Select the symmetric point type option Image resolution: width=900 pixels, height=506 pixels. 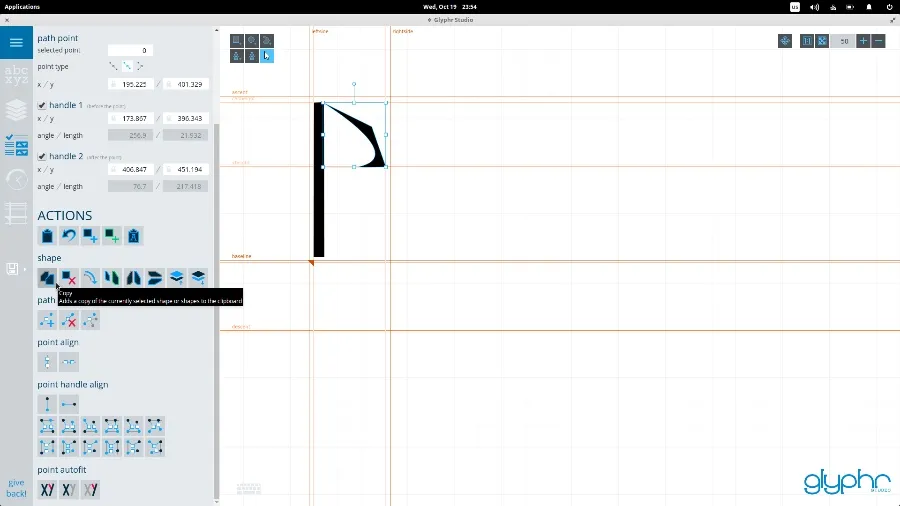[x=113, y=66]
